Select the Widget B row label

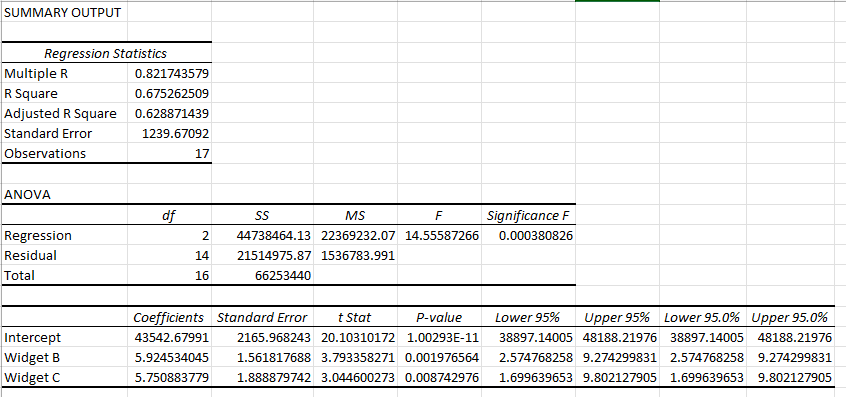[x=64, y=358]
